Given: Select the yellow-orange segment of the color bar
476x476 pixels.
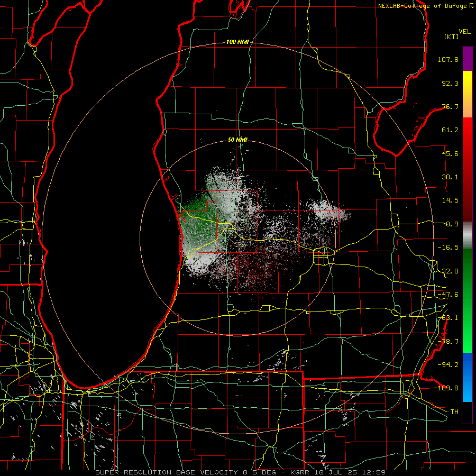Looking at the screenshot, I should click(467, 94).
